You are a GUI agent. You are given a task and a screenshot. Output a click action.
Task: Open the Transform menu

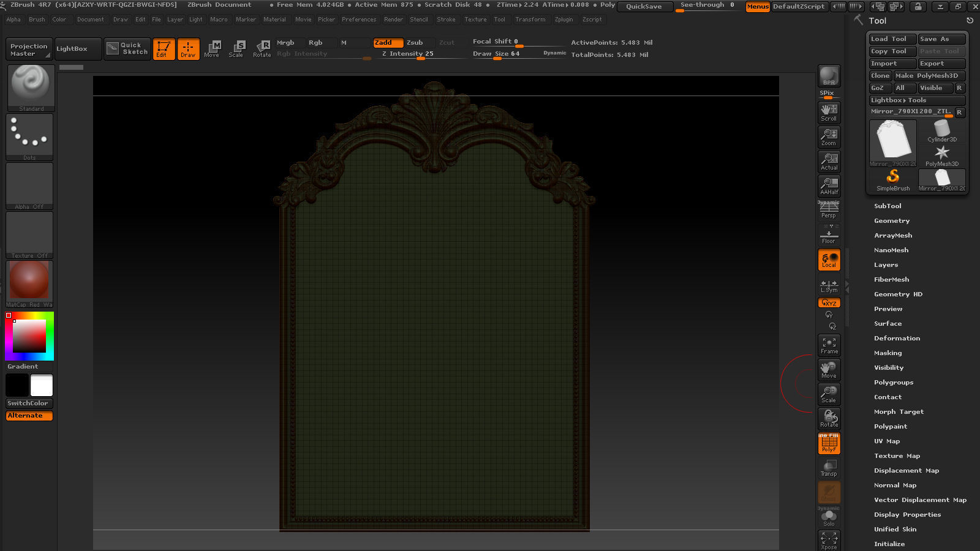[x=530, y=20]
